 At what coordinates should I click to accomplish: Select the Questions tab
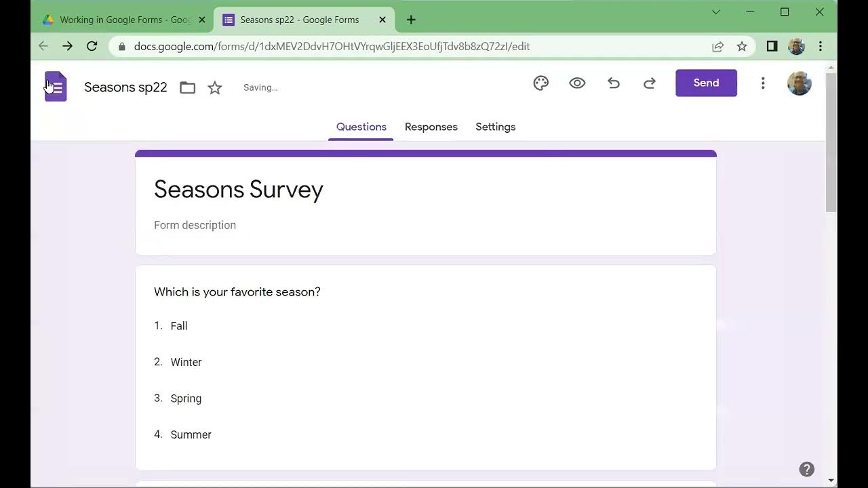361,127
